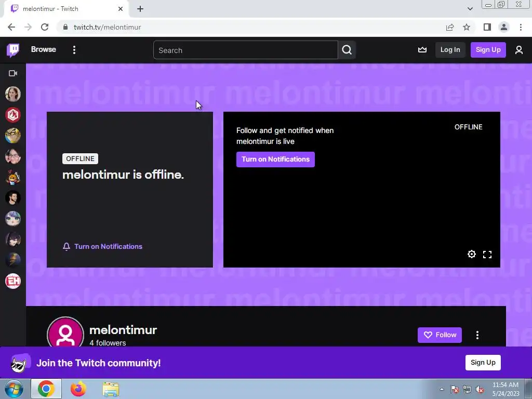Click the share page icon in address bar
This screenshot has width=532, height=399.
click(x=450, y=27)
